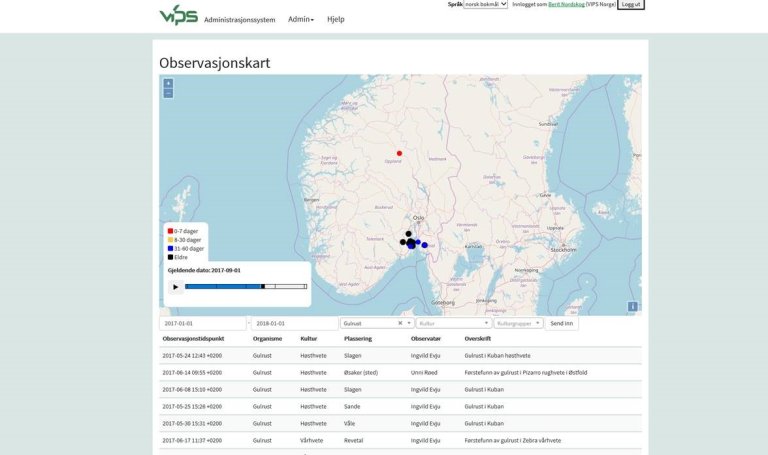Click the red observation dot in Oppland
This screenshot has height=455, width=768.
point(399,153)
